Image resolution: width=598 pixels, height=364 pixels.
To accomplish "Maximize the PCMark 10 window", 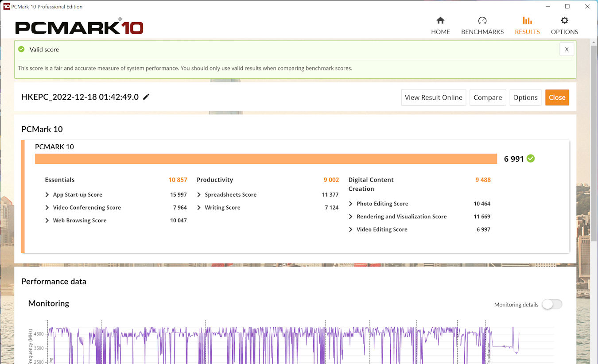I will click(567, 7).
